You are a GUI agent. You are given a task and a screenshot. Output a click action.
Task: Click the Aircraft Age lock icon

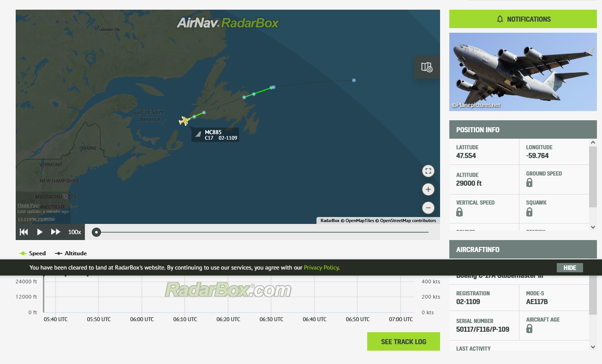coord(530,329)
